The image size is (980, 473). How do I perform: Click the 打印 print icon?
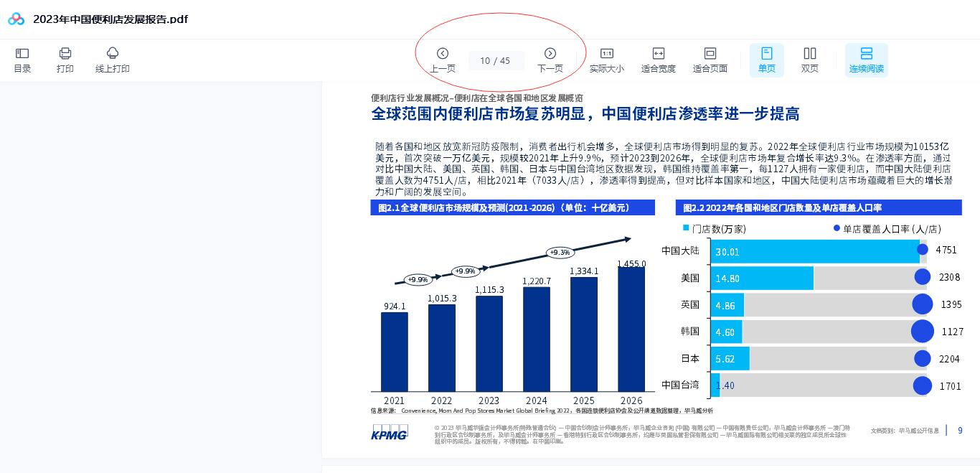[x=65, y=53]
